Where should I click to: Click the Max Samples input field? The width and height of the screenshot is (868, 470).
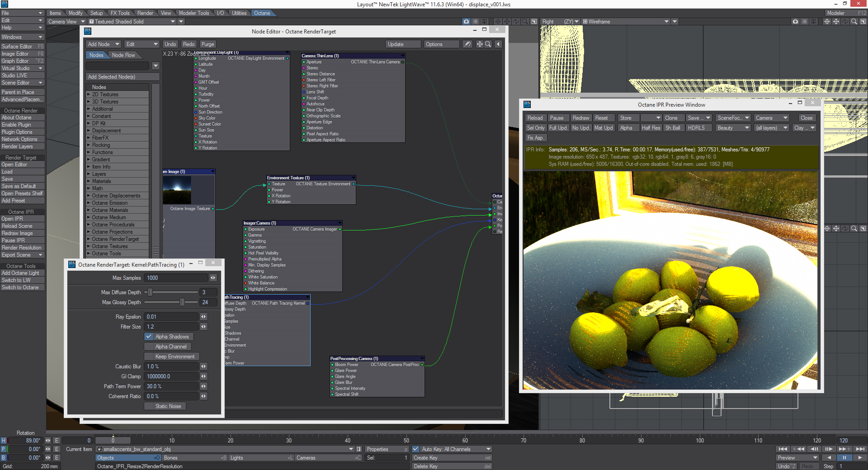point(176,278)
